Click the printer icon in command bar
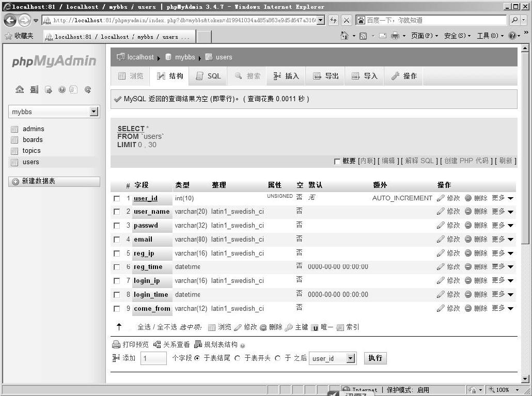This screenshot has width=532, height=396. [x=395, y=36]
